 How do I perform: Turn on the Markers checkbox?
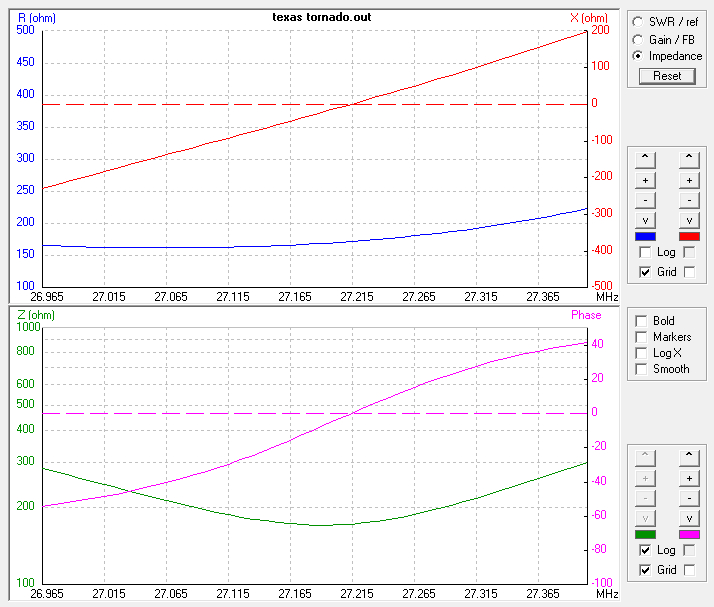pos(642,337)
